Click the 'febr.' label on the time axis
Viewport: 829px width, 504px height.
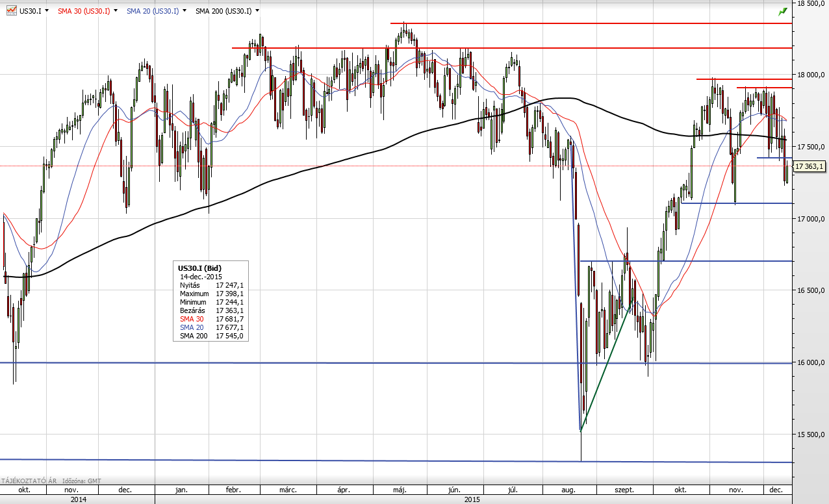coord(233,490)
